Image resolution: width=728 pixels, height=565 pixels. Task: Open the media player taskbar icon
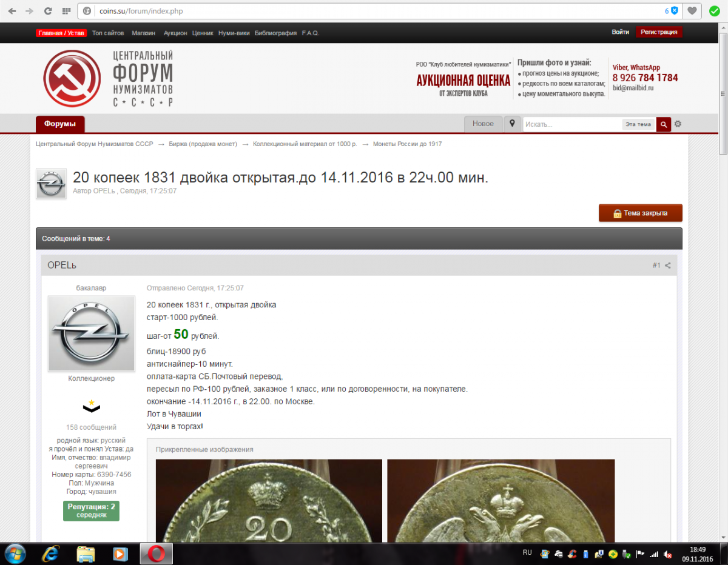pos(121,553)
